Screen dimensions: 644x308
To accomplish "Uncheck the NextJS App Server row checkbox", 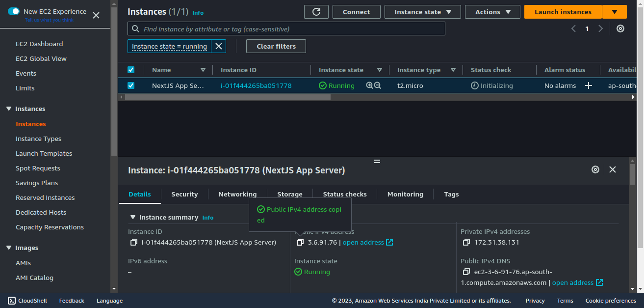I will click(x=131, y=85).
